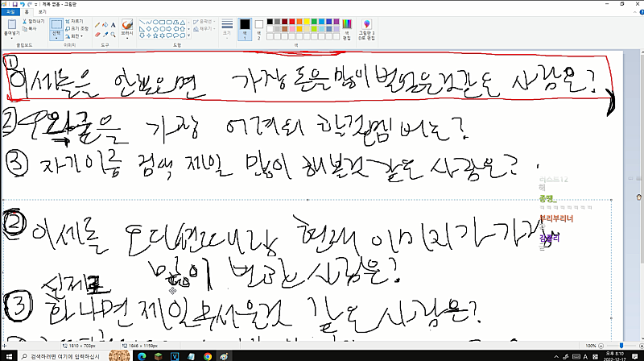Pick the black color swatch

270,22
